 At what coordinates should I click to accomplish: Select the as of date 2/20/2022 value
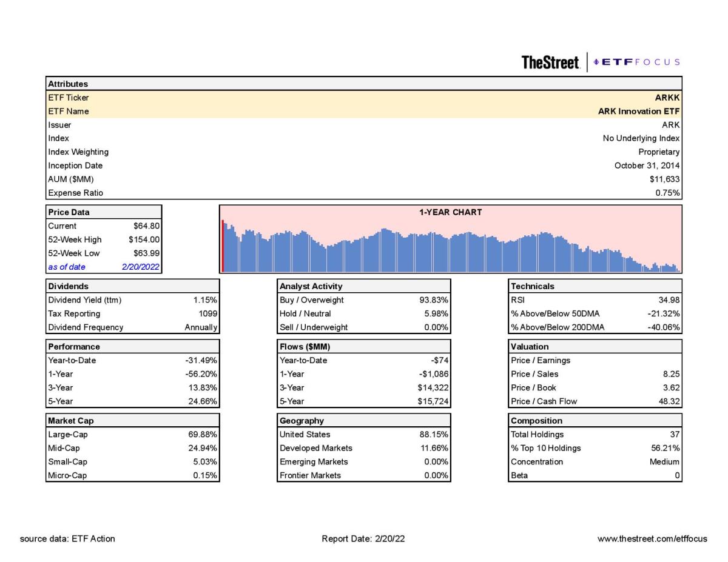point(141,267)
